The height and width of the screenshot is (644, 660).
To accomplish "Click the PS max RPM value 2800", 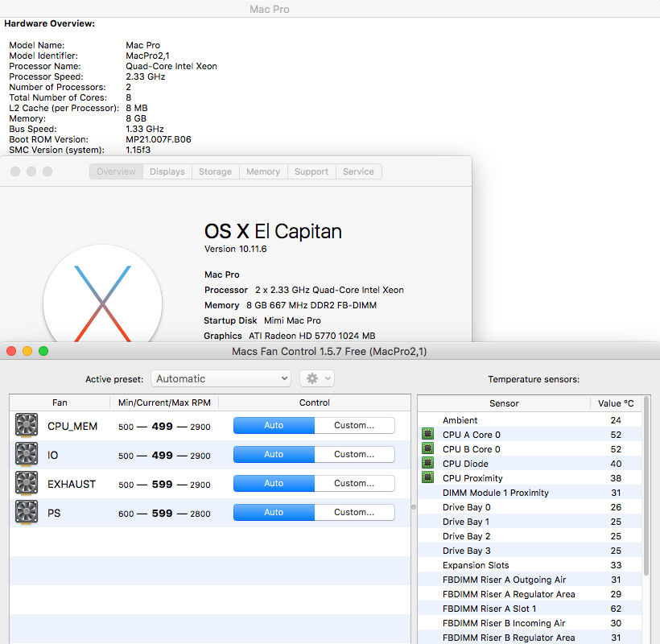I will coord(200,514).
